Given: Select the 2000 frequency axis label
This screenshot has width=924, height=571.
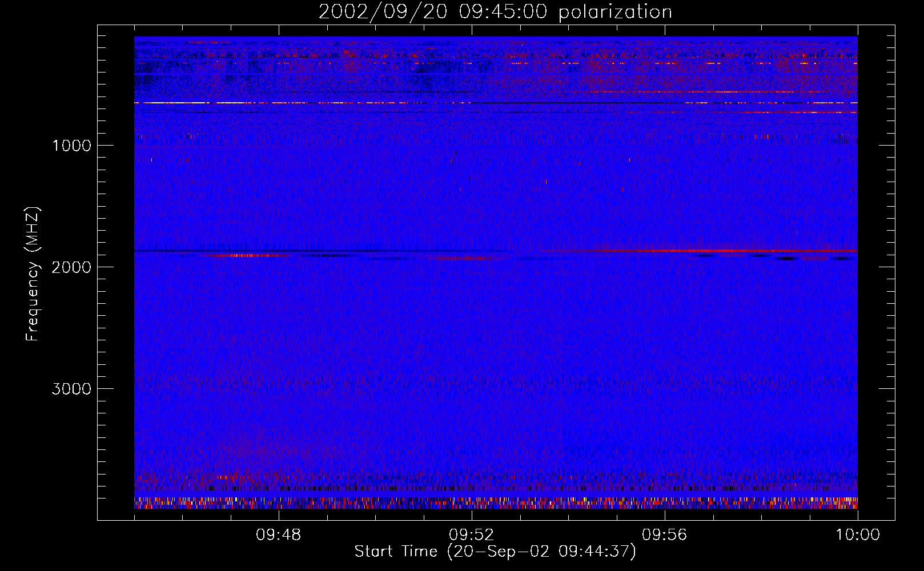Looking at the screenshot, I should [x=71, y=267].
